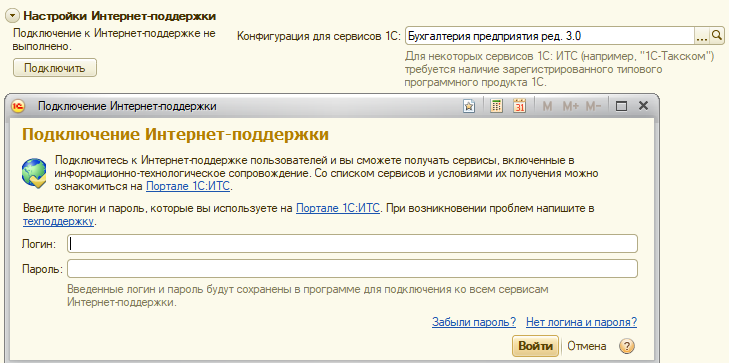Click the Конфигурация для сервисов 1С field
The width and height of the screenshot is (729, 363).
coord(550,35)
